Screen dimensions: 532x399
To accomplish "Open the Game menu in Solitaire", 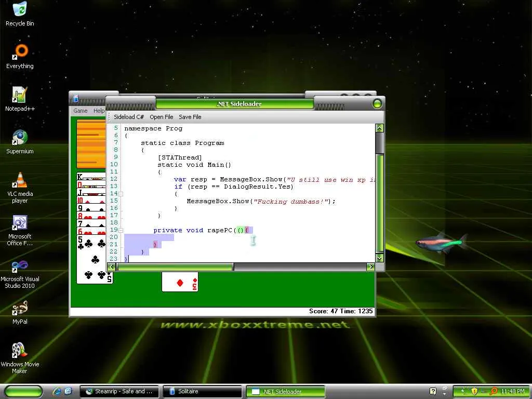I will [x=81, y=111].
